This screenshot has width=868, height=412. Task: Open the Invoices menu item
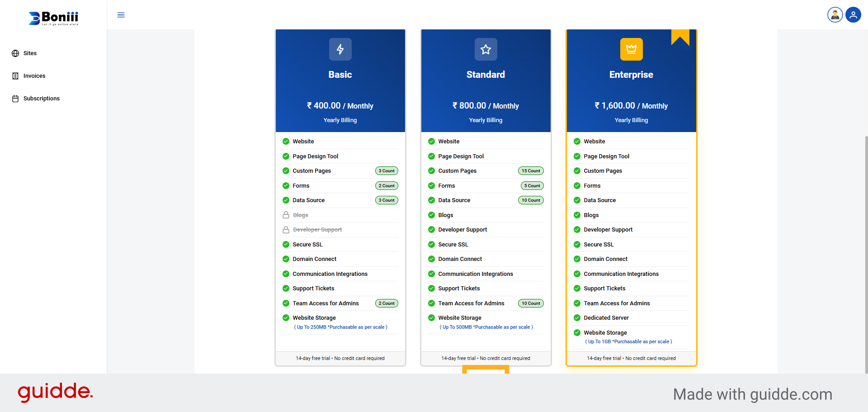coord(34,76)
